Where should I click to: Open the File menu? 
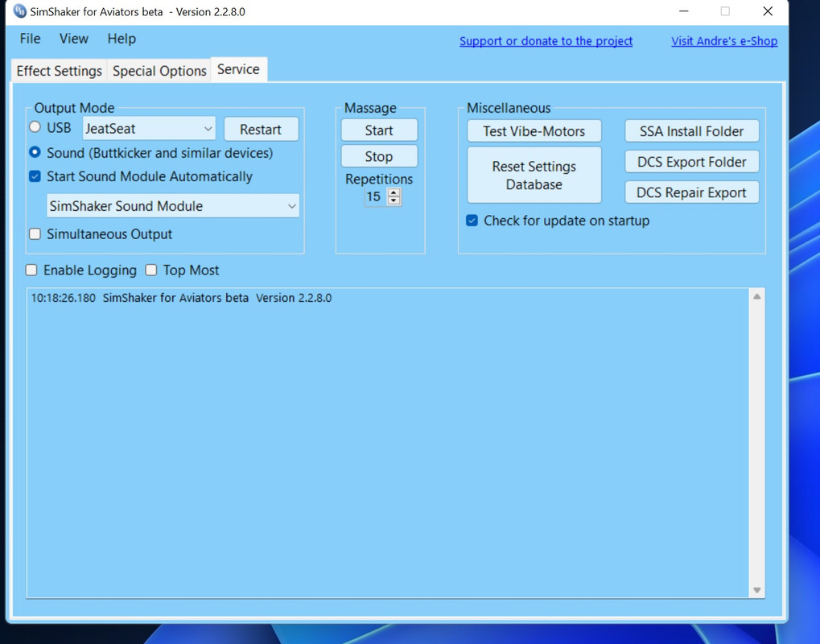point(30,39)
